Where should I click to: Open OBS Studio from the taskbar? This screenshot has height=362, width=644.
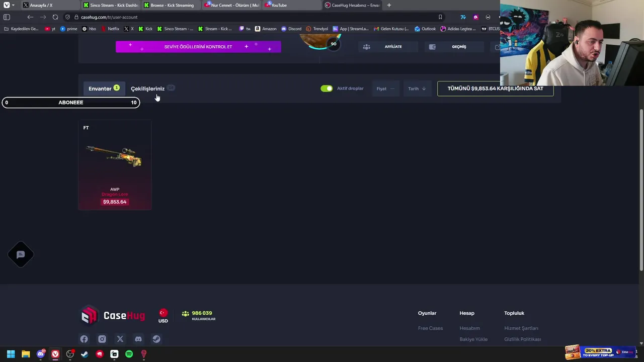click(x=70, y=354)
